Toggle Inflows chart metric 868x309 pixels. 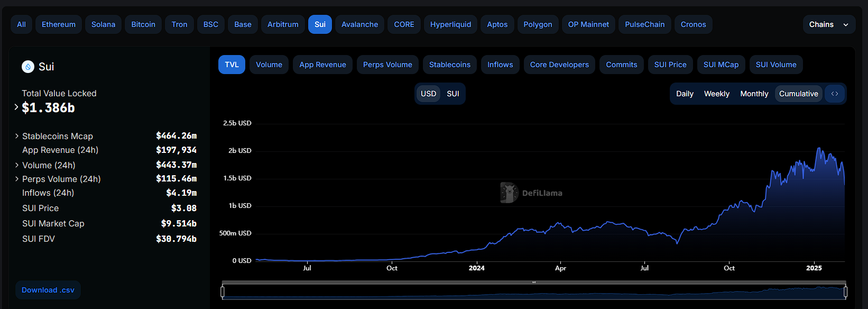[x=500, y=65]
